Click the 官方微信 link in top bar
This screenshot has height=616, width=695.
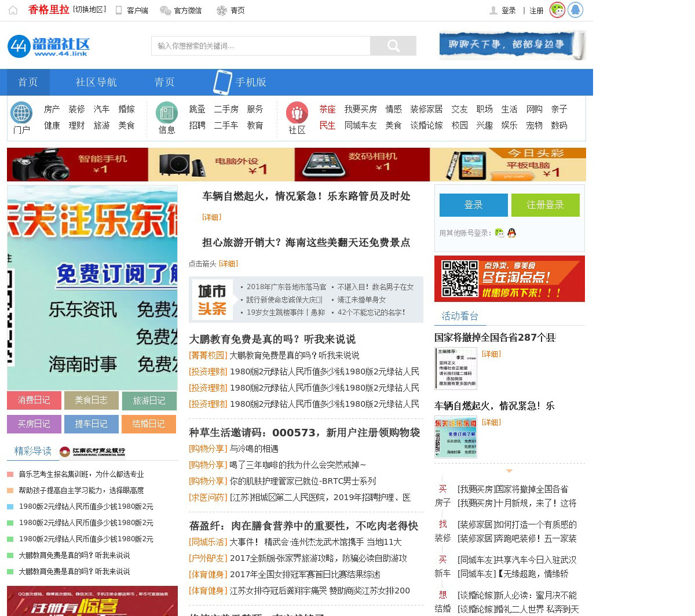(x=181, y=10)
